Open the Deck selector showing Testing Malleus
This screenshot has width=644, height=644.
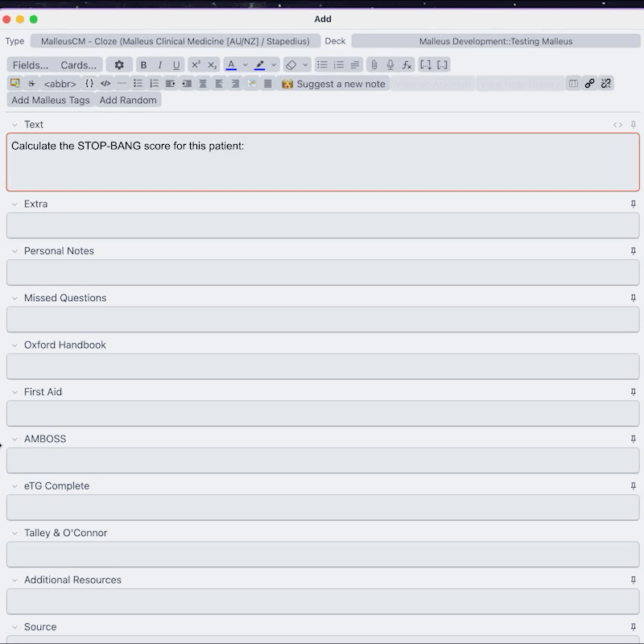(x=496, y=40)
